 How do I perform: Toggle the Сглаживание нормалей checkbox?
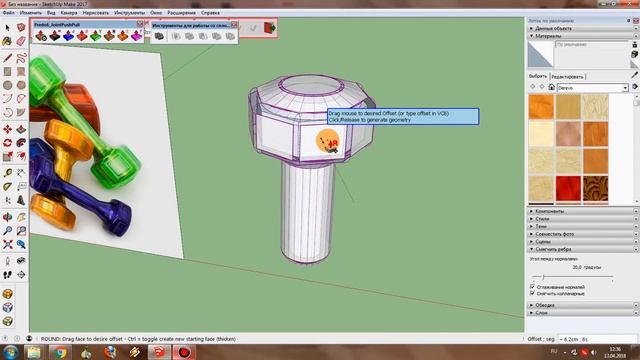pyautogui.click(x=532, y=287)
